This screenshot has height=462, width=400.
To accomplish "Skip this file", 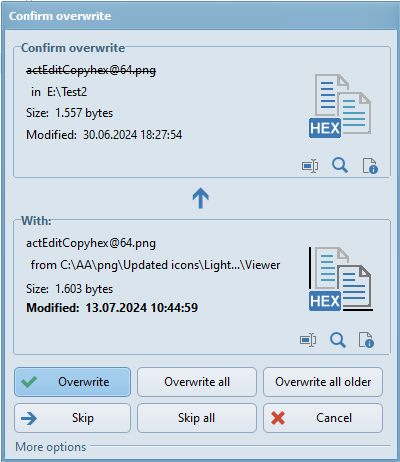I will coord(72,418).
